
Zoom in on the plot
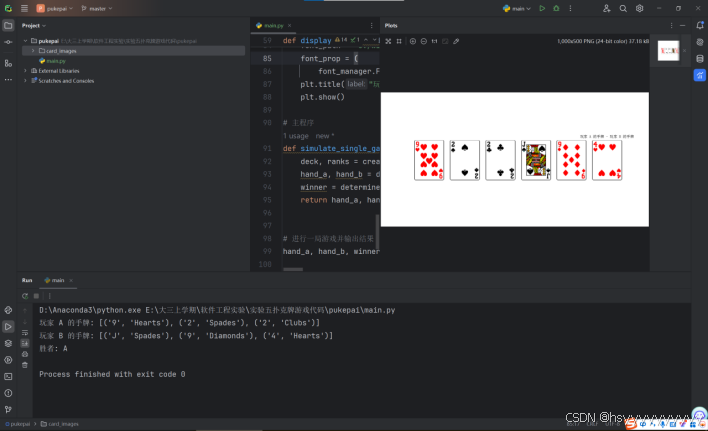[413, 41]
